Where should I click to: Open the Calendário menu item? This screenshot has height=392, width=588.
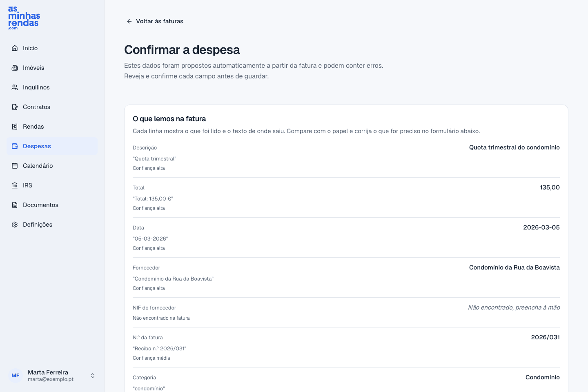pos(52,166)
